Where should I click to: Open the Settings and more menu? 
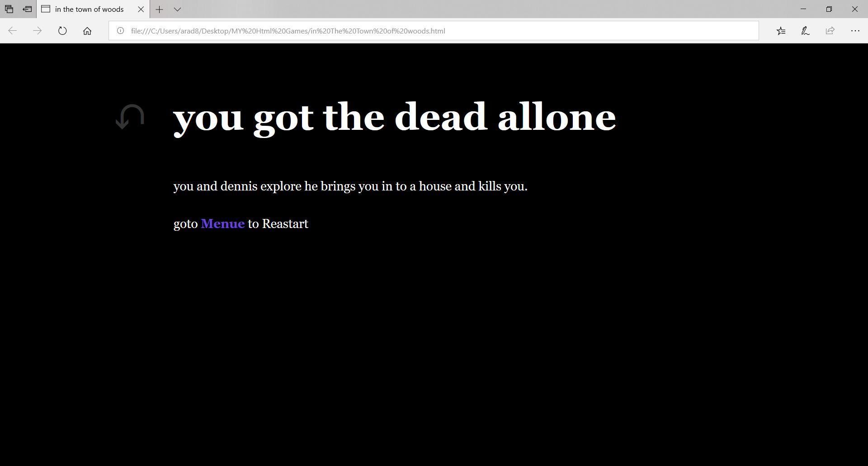[x=855, y=31]
